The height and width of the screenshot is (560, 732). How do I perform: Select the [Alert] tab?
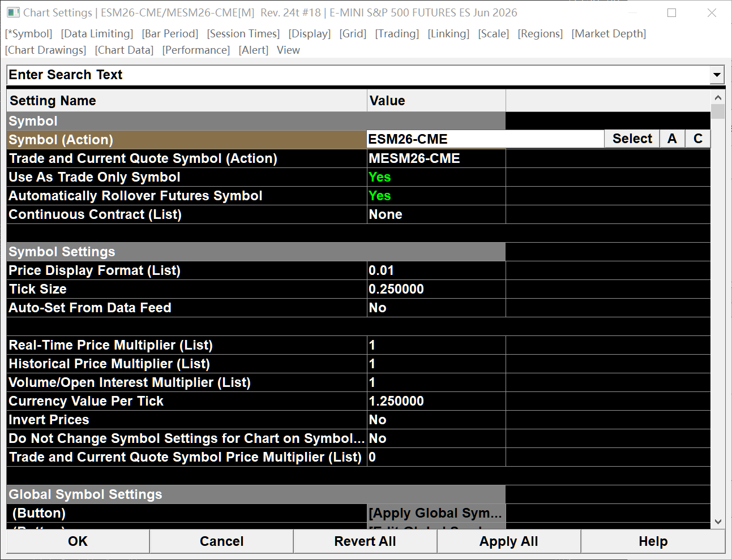point(254,50)
